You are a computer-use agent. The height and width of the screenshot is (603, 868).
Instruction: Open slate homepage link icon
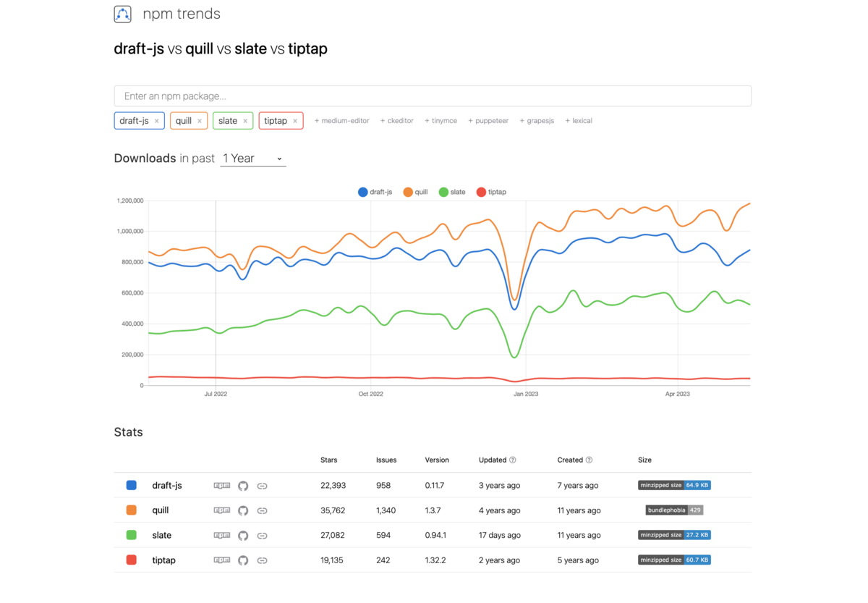tap(262, 536)
